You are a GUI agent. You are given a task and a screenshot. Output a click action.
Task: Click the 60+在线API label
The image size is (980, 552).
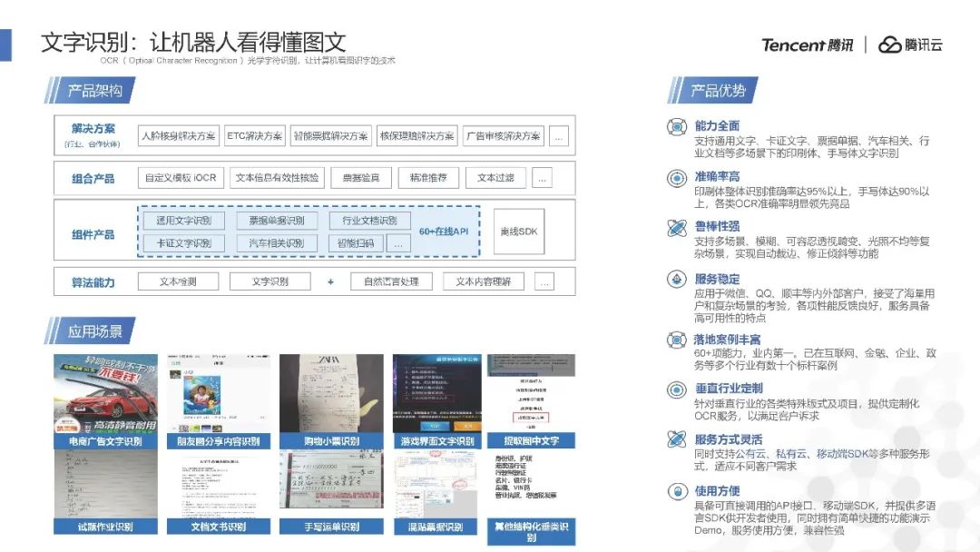443,232
